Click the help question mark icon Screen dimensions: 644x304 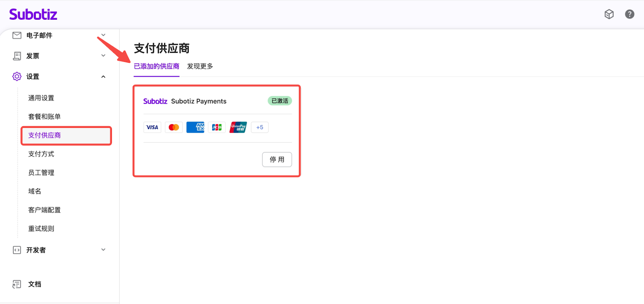click(630, 14)
